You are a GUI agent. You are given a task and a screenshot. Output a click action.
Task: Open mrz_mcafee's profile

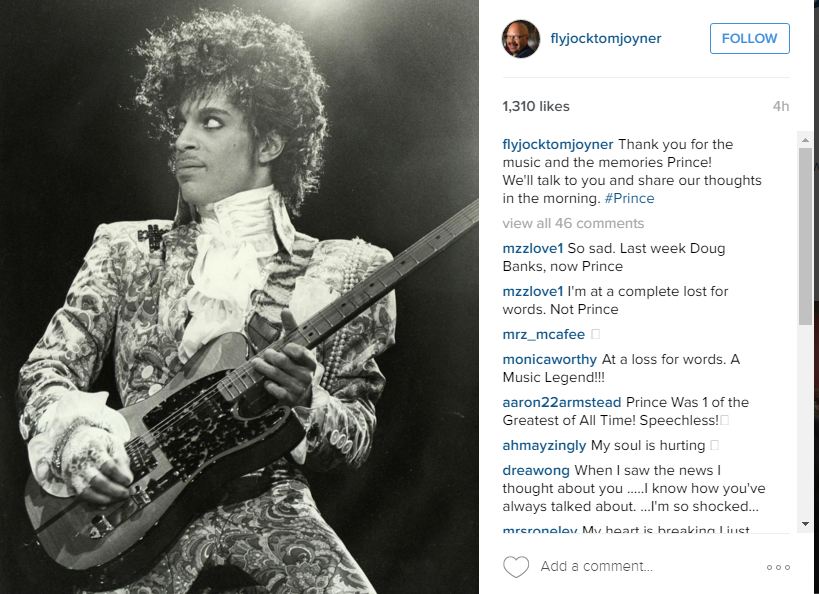click(x=544, y=334)
